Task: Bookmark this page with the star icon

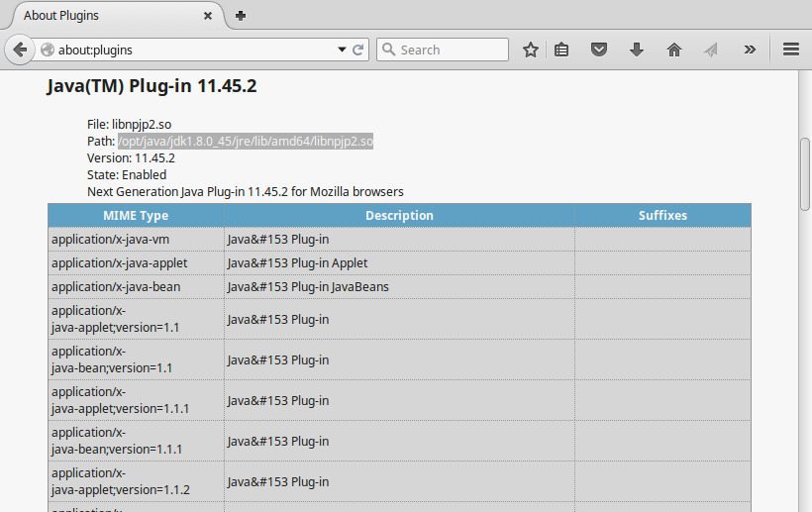Action: 531,50
